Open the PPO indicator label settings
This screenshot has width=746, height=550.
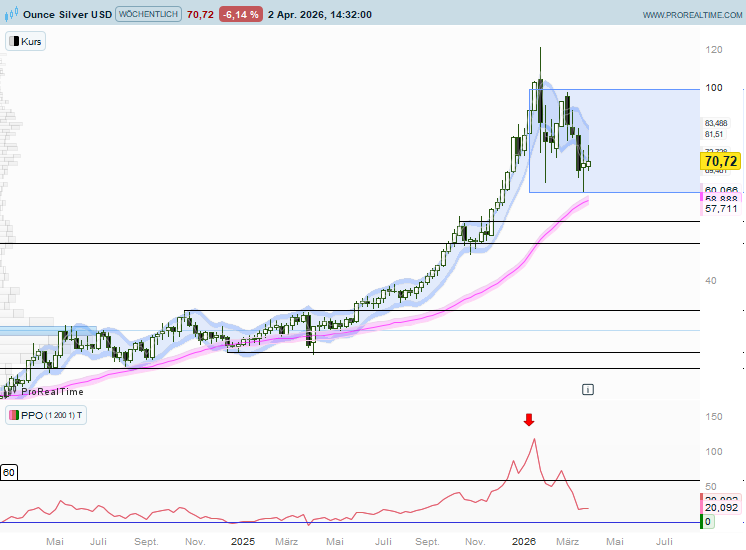point(46,415)
